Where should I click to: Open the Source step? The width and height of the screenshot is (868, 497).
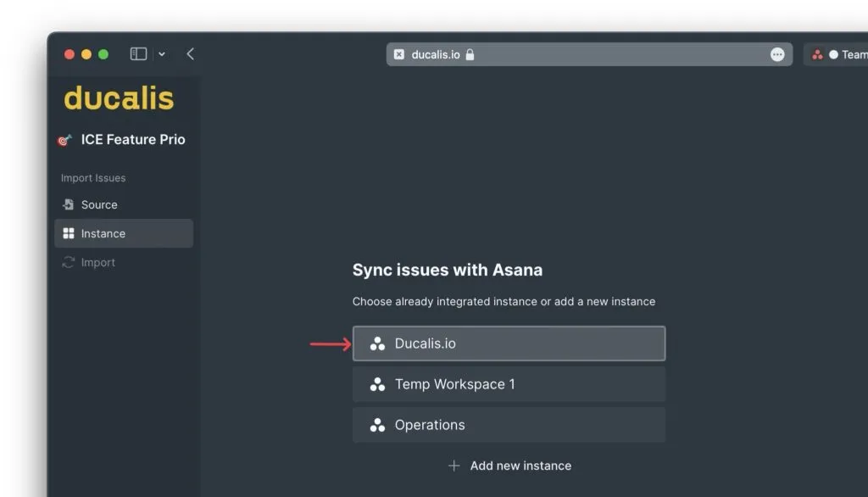coord(99,205)
